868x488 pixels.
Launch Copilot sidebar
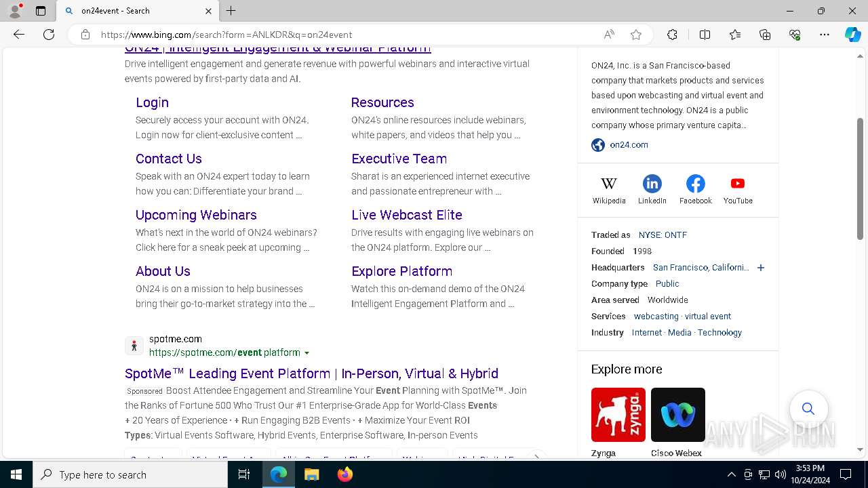[852, 35]
